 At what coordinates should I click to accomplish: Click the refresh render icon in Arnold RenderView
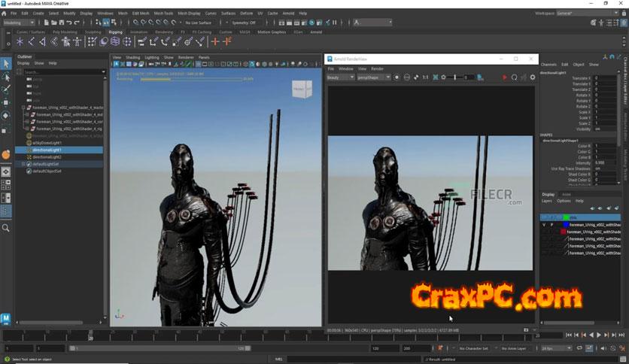pos(515,77)
